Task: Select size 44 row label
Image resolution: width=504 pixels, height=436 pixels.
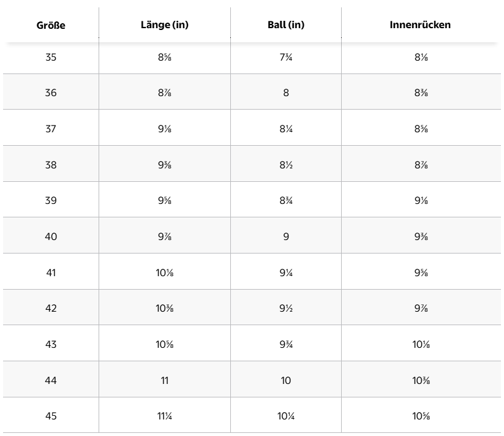Action: point(51,380)
